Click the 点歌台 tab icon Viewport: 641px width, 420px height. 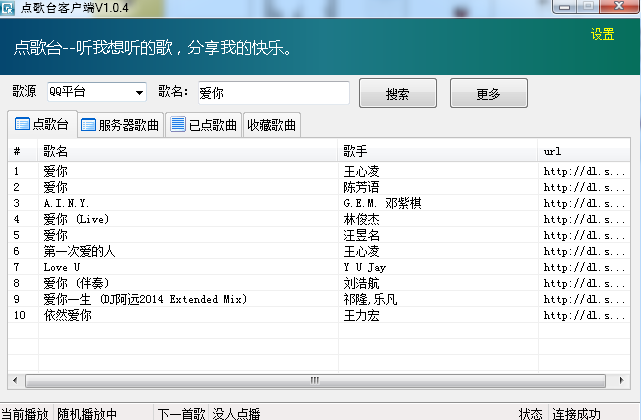tap(22, 125)
